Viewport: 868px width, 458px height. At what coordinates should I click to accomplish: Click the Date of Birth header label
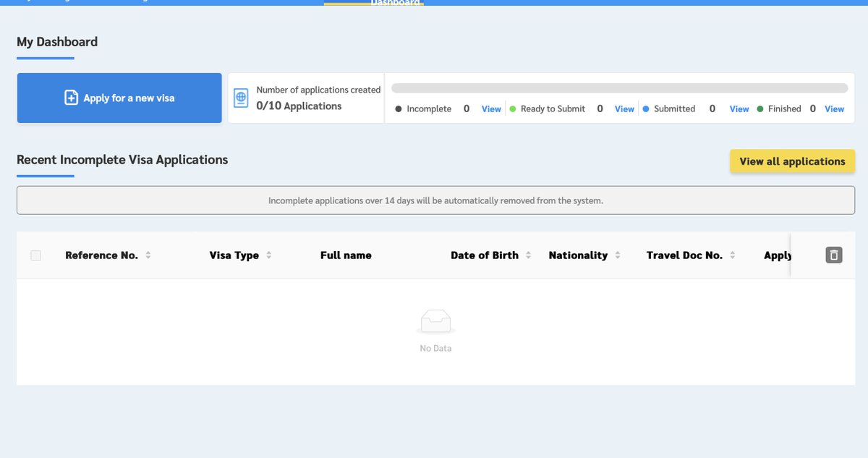(485, 255)
